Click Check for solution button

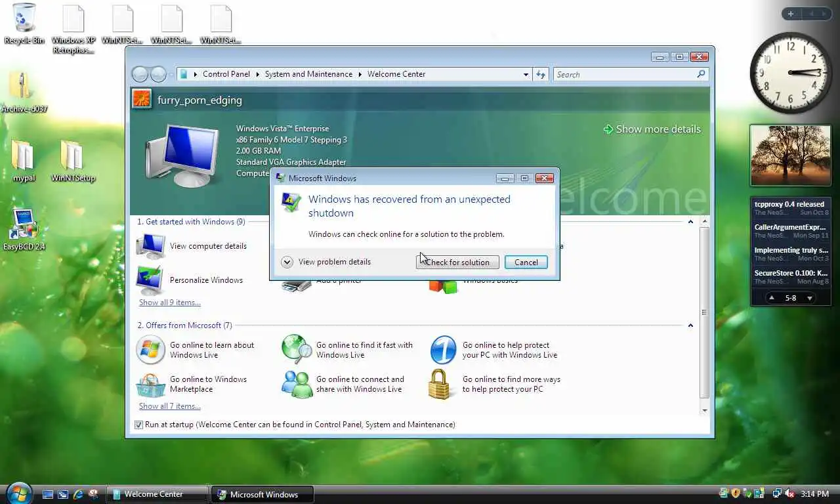coord(457,262)
